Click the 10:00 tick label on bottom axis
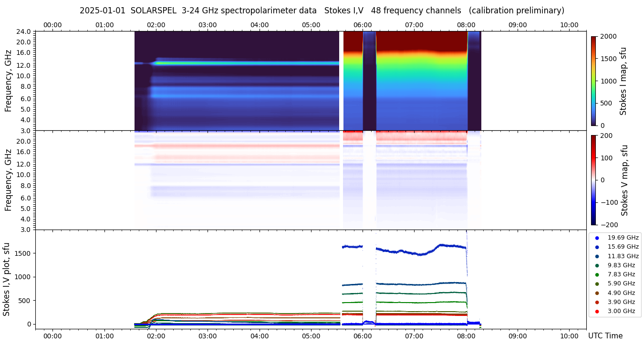 coord(569,336)
